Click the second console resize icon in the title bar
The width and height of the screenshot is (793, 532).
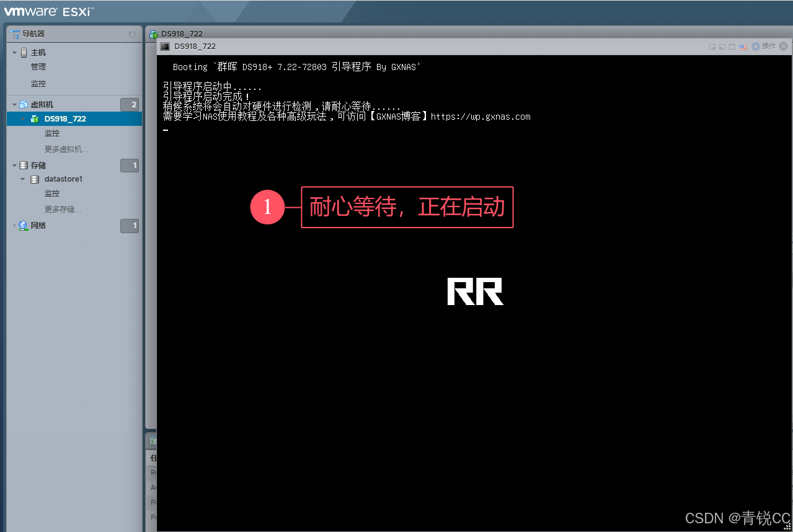click(722, 47)
